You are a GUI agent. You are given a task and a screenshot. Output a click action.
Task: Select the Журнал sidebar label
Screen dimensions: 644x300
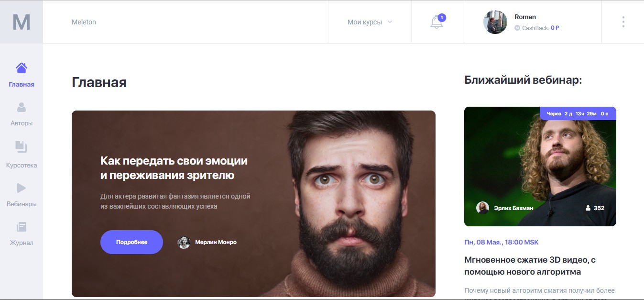point(22,243)
